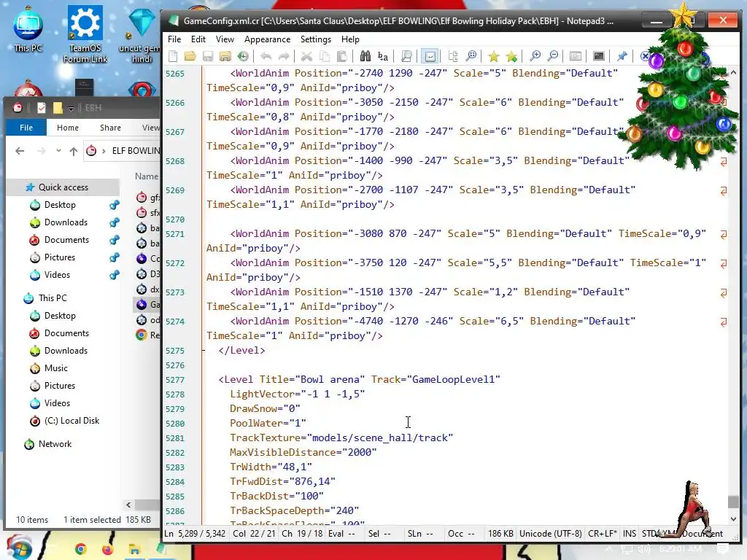
Task: Open Documents under Quick access
Action: tap(66, 240)
